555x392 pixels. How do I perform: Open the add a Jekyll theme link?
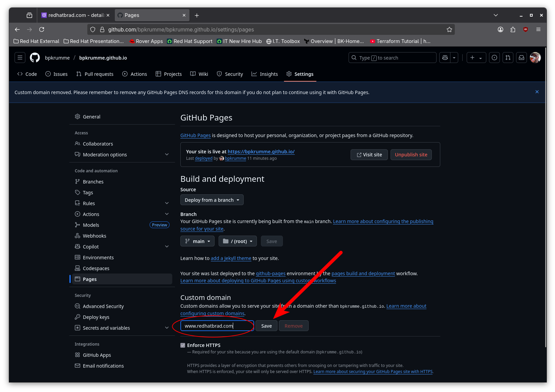tap(231, 258)
